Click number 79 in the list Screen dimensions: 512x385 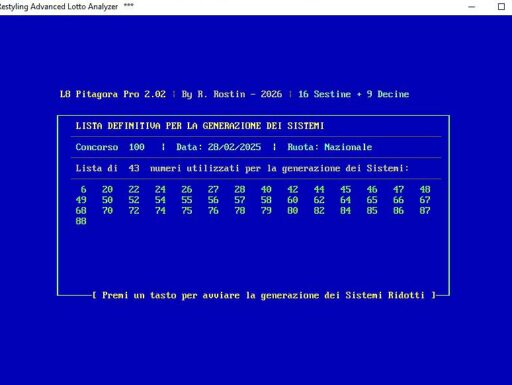click(x=266, y=211)
